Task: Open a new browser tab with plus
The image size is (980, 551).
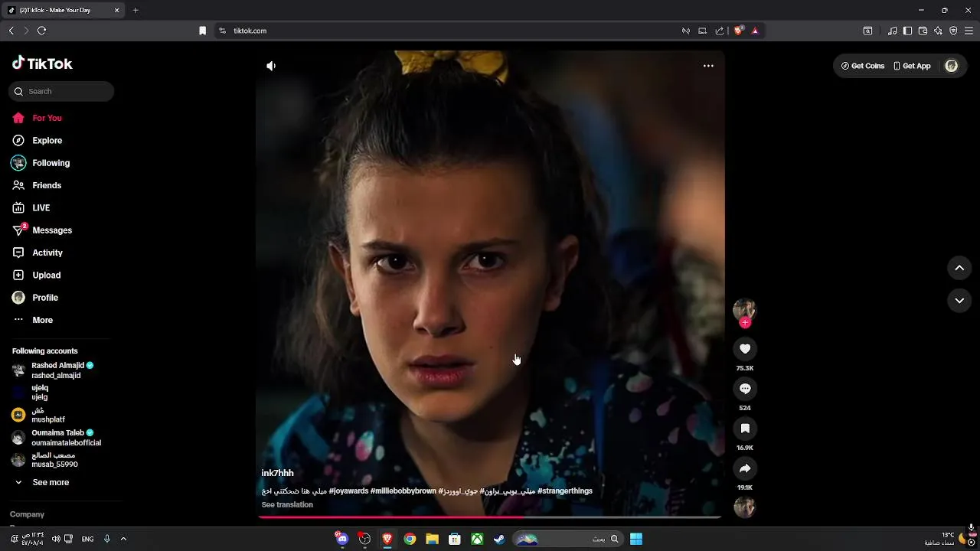Action: 136,10
